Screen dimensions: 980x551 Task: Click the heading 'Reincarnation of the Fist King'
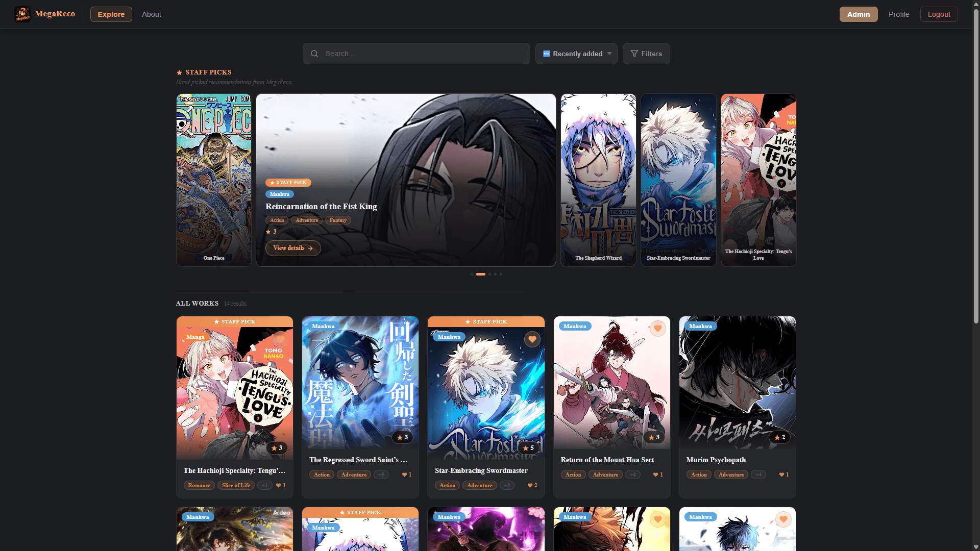321,207
